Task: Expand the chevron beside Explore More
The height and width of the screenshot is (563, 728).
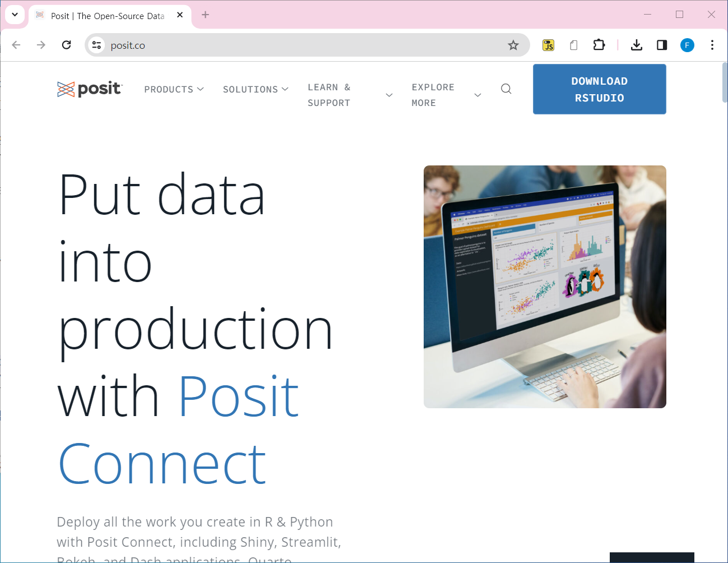Action: 477,95
